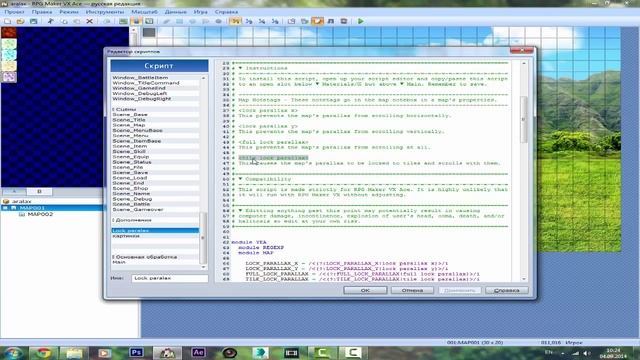Screen dimensions: 640x360
Task: Confirm script editor with OK button
Action: coord(365,290)
